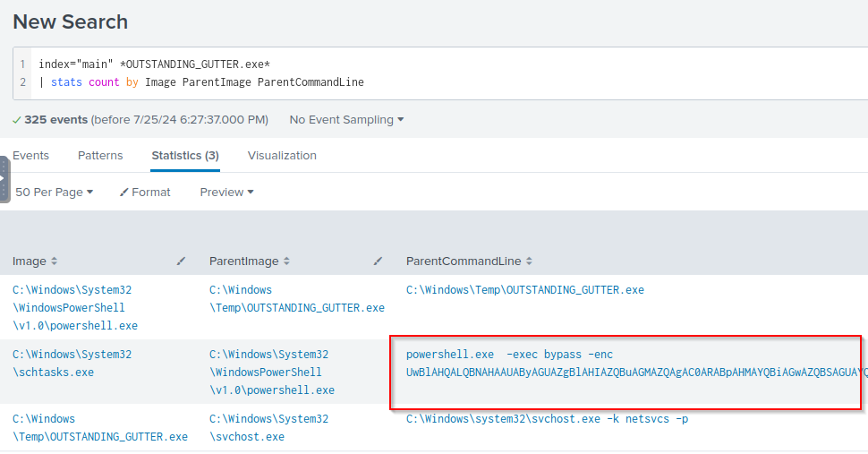Open the 50 Per Page dropdown

tap(54, 193)
